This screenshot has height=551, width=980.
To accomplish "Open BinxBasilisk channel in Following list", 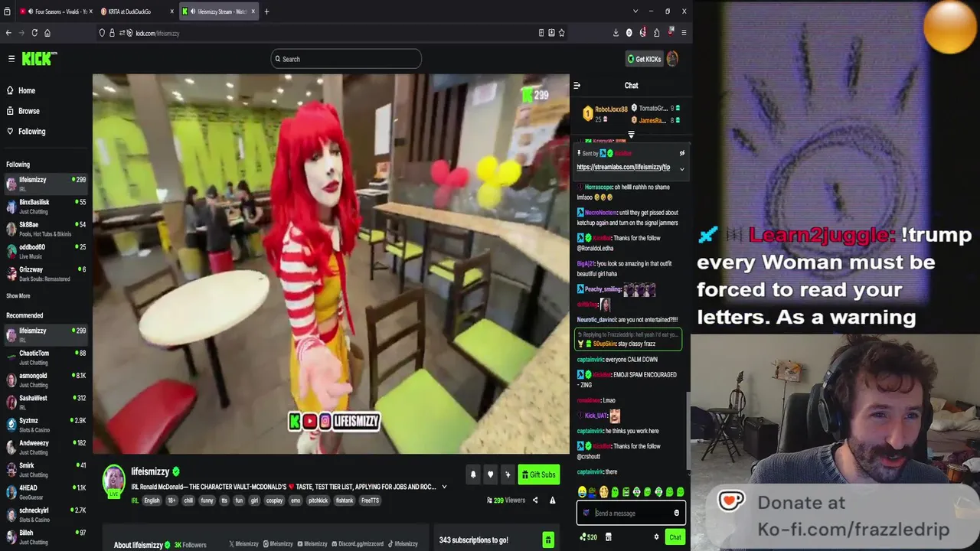I will coord(46,207).
